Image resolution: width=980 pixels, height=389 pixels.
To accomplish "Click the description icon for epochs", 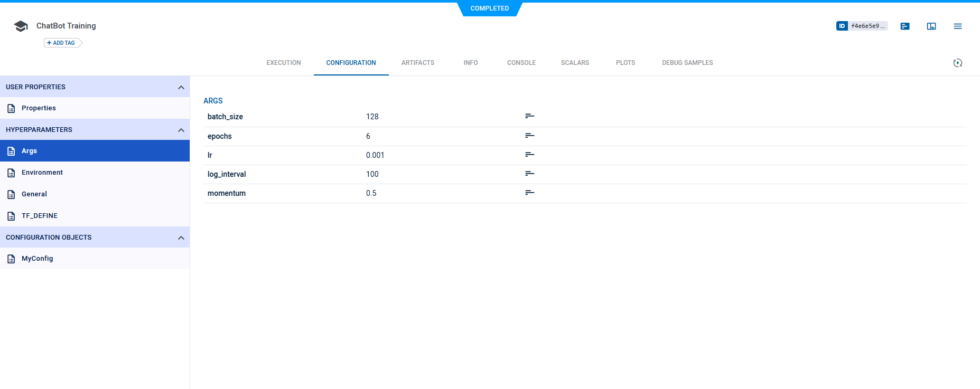I will (x=530, y=136).
